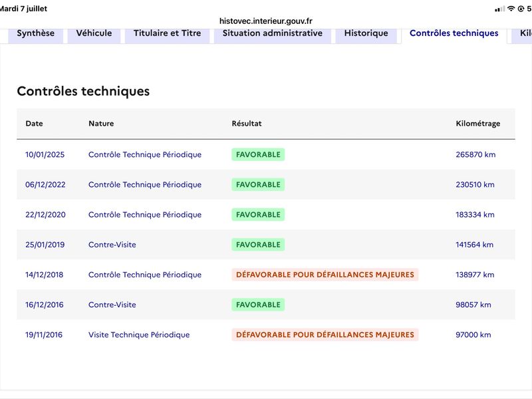Select the 10/01/2025 inspection date
532x399 pixels.
point(45,155)
